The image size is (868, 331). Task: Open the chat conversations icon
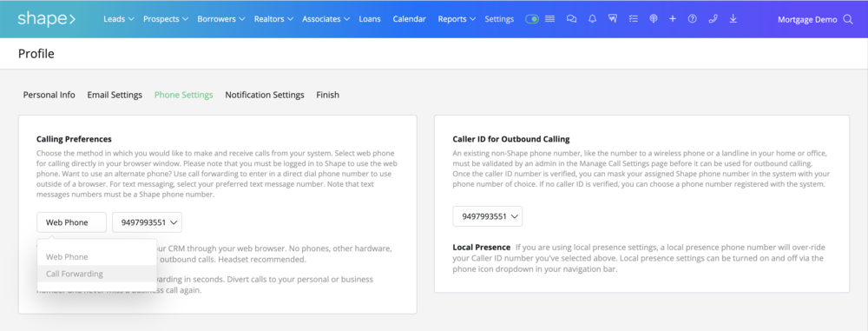[x=571, y=19]
